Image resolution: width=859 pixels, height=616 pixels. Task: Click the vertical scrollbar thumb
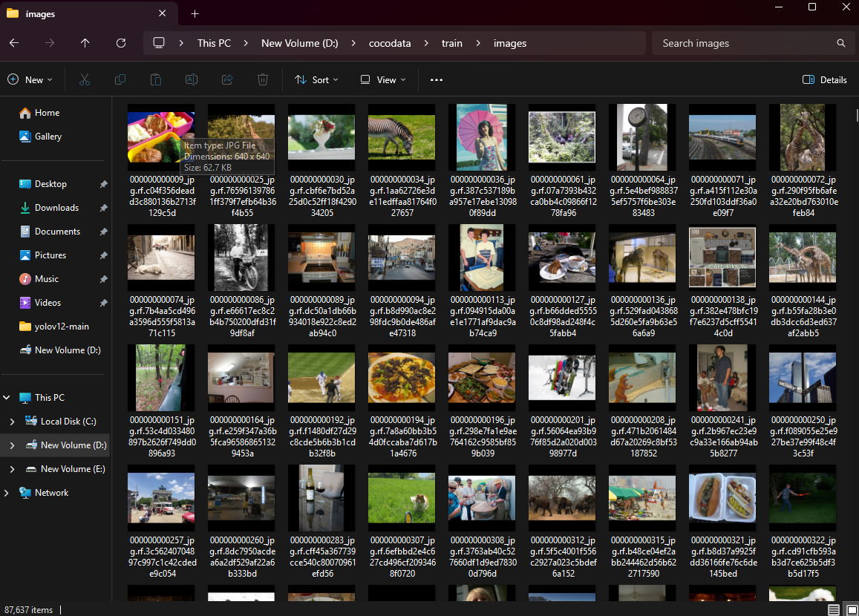[x=856, y=115]
